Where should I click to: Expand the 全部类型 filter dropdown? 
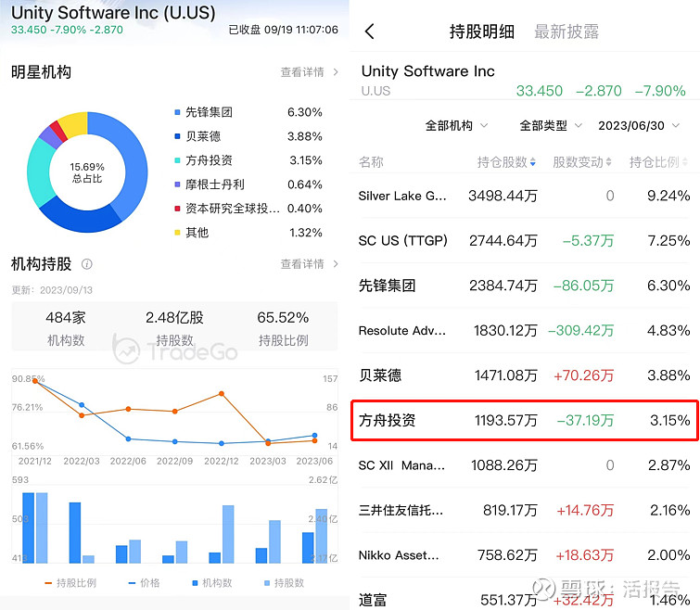551,126
